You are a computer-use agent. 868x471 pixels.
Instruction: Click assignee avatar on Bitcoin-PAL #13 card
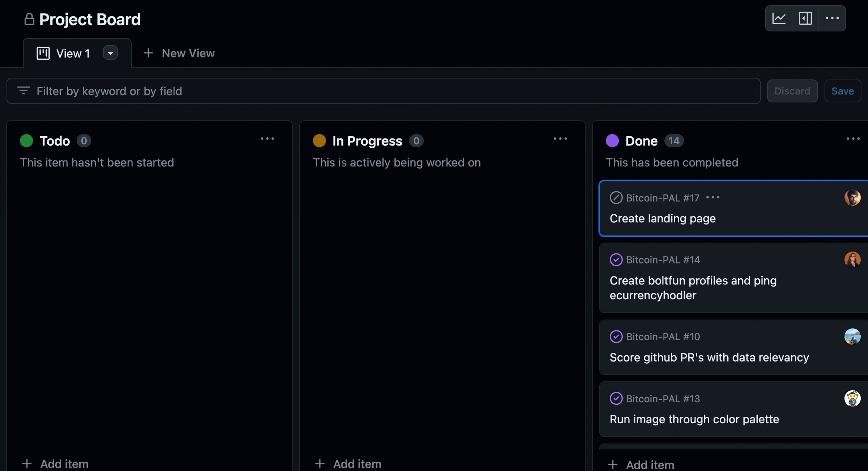[x=852, y=398]
